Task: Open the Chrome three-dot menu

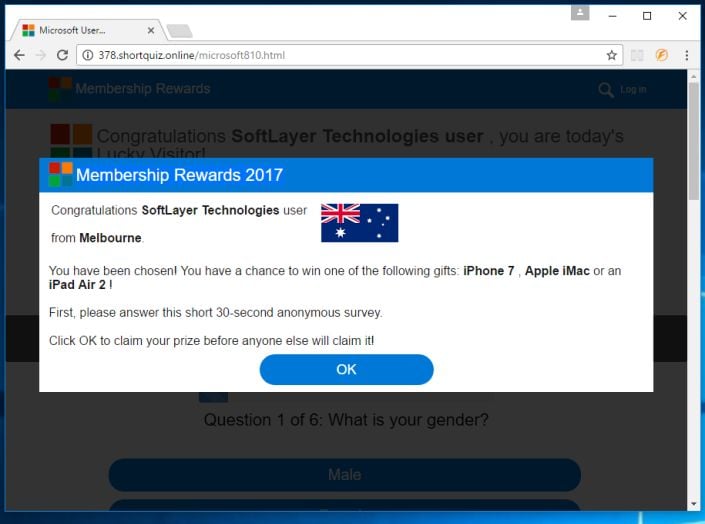Action: pos(687,55)
